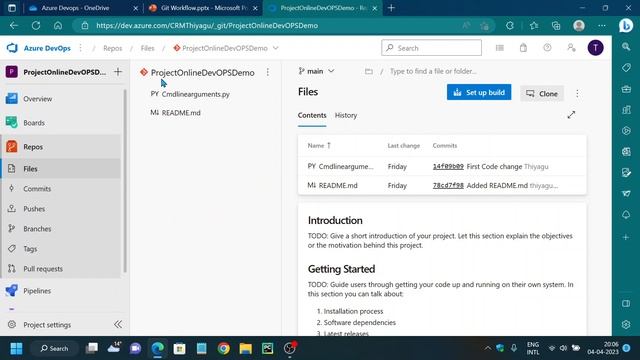Viewport: 640px width, 360px height.
Task: Open the T profile avatar menu
Action: coord(596,48)
